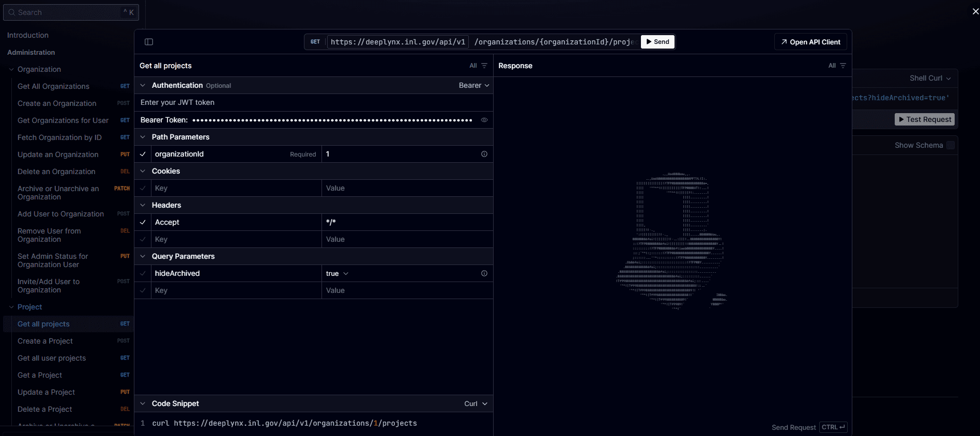Toggle the sidebar panel icon
Viewport: 980px width, 436px height.
click(x=149, y=42)
